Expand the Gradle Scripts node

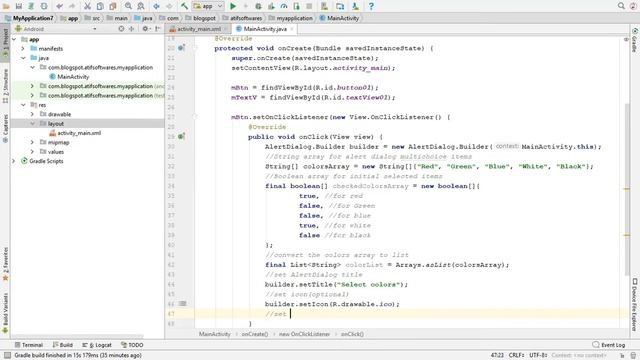point(14,161)
